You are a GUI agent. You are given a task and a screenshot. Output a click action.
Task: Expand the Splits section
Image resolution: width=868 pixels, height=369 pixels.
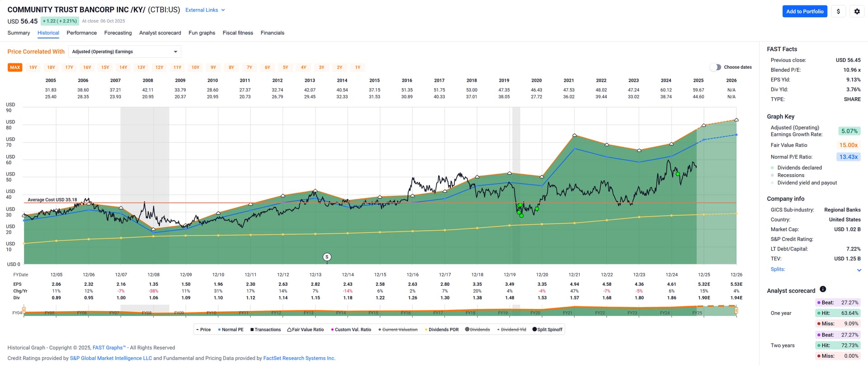pos(859,270)
